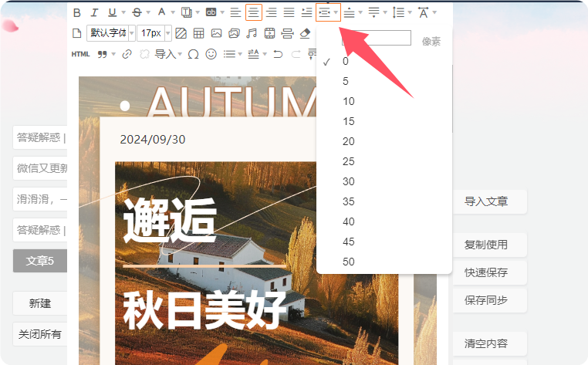
Task: Expand the letter spacing dropdown arrow
Action: click(434, 13)
